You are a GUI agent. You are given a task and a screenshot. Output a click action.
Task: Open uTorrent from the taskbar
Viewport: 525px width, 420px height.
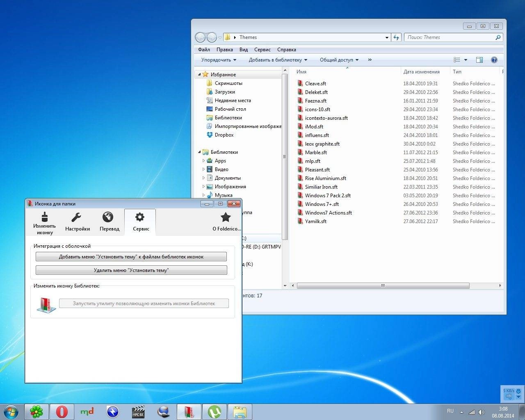tap(215, 412)
